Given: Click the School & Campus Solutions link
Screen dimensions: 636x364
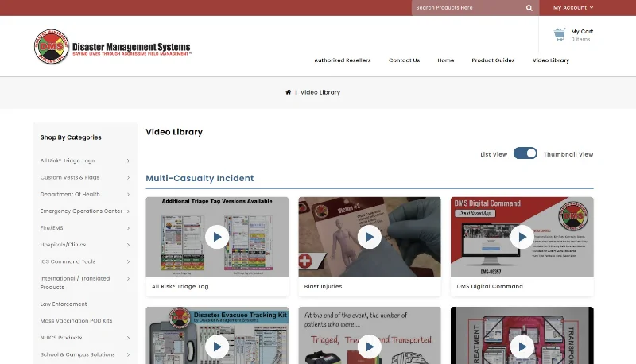Looking at the screenshot, I should pyautogui.click(x=77, y=354).
